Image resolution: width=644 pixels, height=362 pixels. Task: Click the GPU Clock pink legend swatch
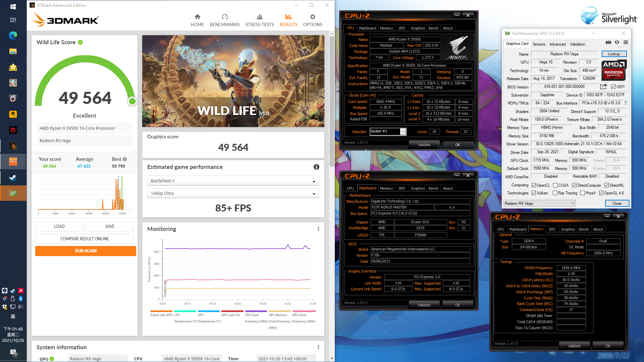pyautogui.click(x=304, y=311)
